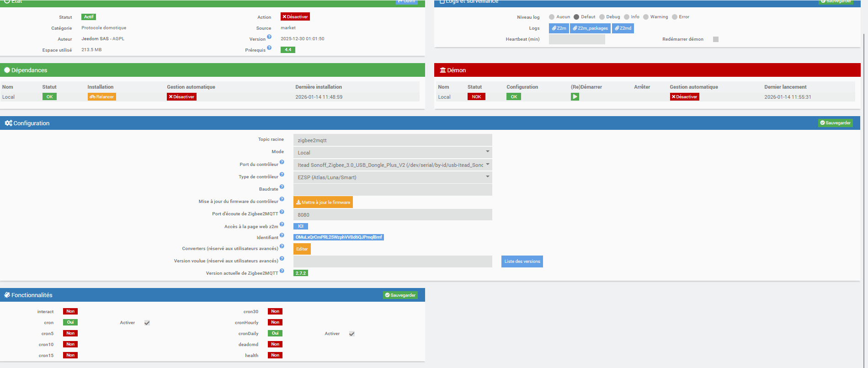Viewport: 868px width, 368px height.
Task: Click the Heartbeat (min) input field
Action: pyautogui.click(x=577, y=39)
